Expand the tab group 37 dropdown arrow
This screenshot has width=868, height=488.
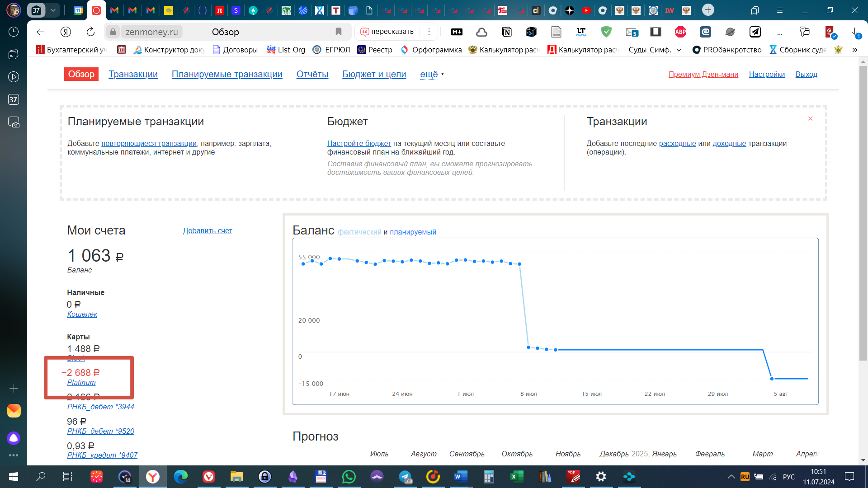tap(53, 10)
